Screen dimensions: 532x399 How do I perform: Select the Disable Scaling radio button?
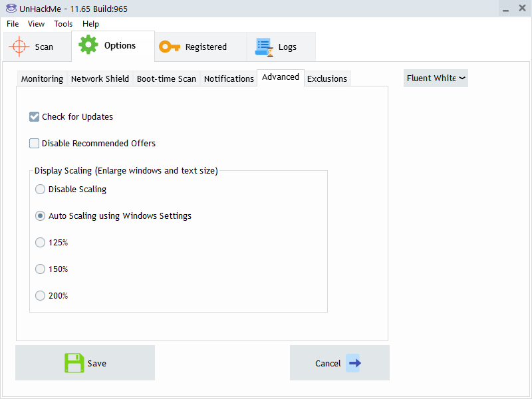[x=41, y=189]
